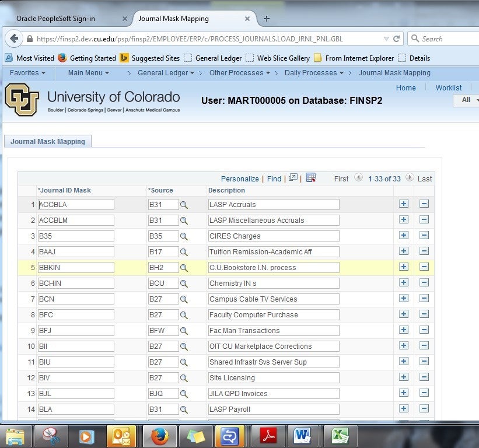Open source lookup next to BJQ
The image size is (479, 448).
coord(184,394)
